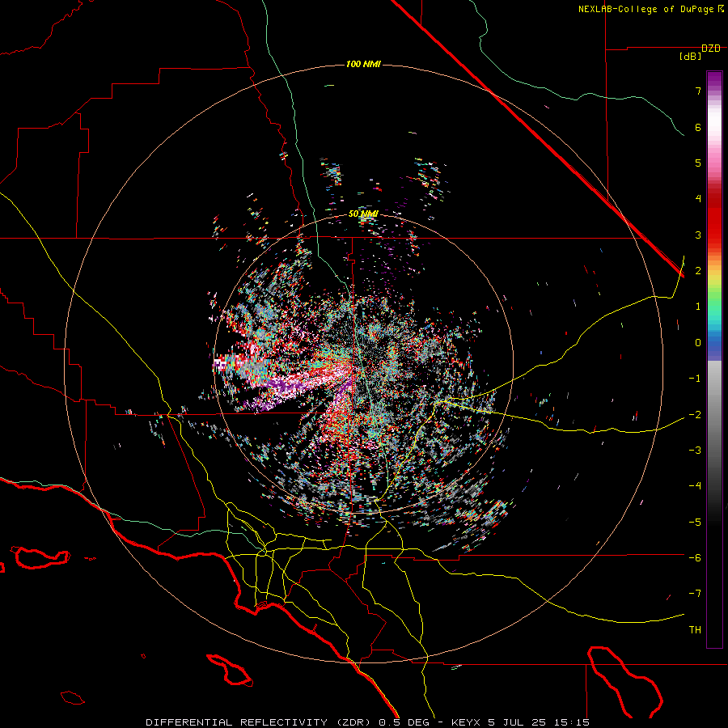
Task: Click the TH label below color scale
Action: point(695,629)
